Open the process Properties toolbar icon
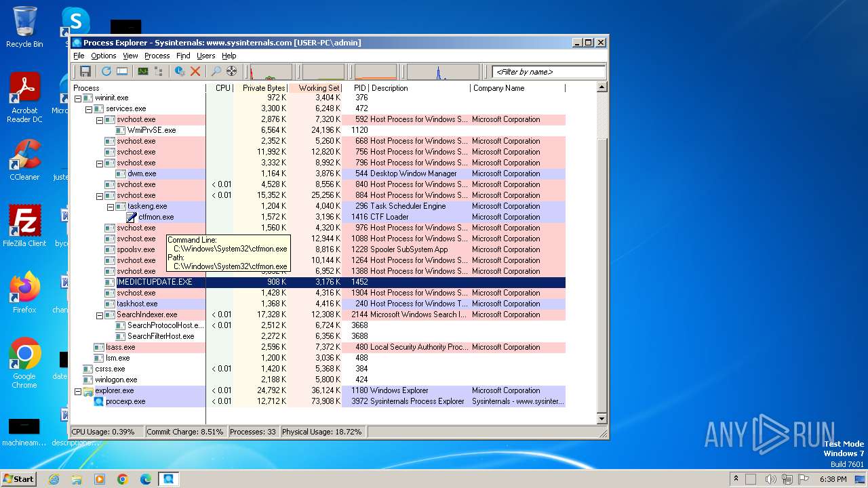 pyautogui.click(x=180, y=71)
